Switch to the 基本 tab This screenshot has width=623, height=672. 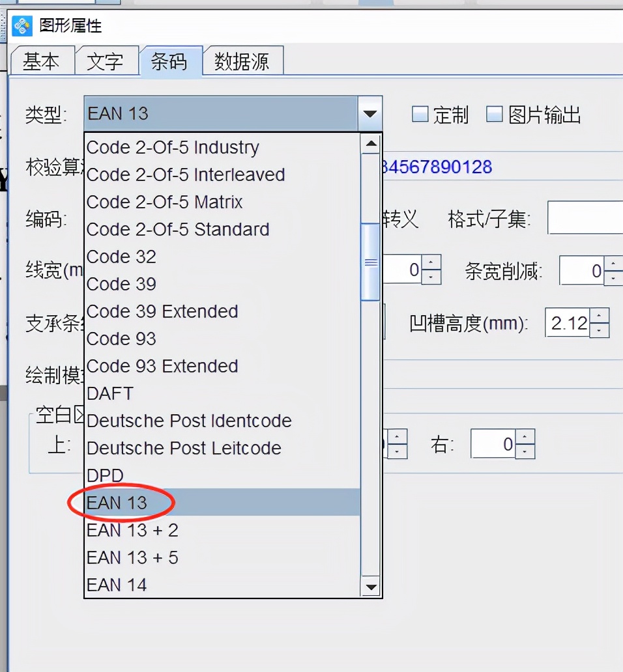(x=42, y=60)
